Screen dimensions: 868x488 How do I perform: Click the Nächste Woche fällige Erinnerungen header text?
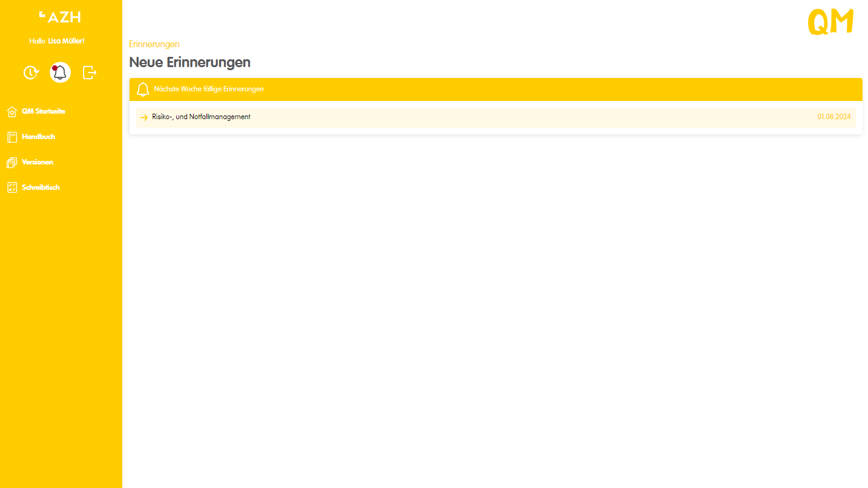tap(209, 89)
